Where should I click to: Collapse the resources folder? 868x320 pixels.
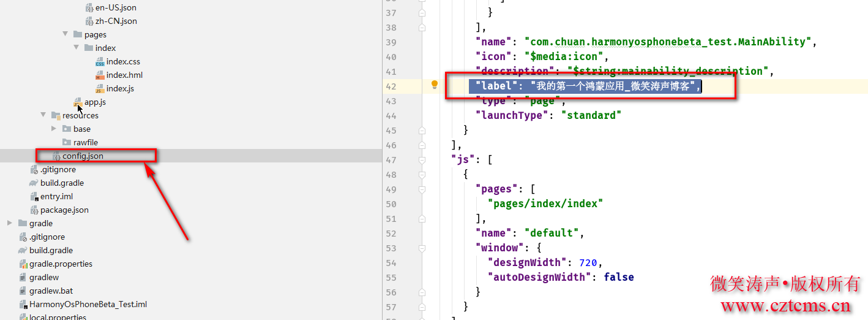pos(43,115)
